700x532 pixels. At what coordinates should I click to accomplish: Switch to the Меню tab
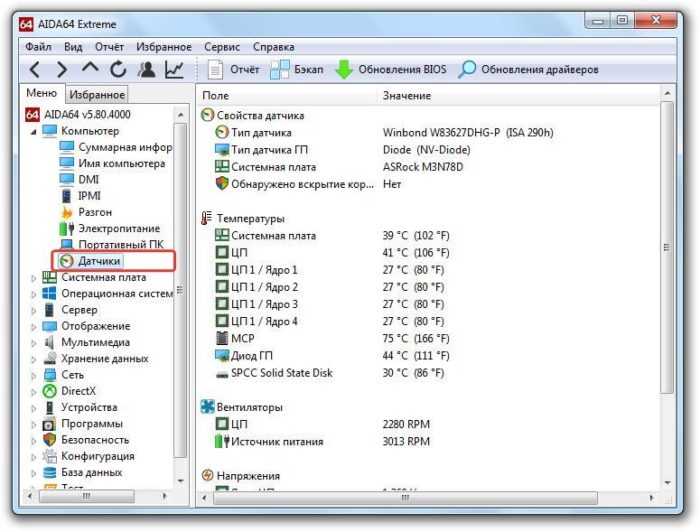pyautogui.click(x=42, y=93)
